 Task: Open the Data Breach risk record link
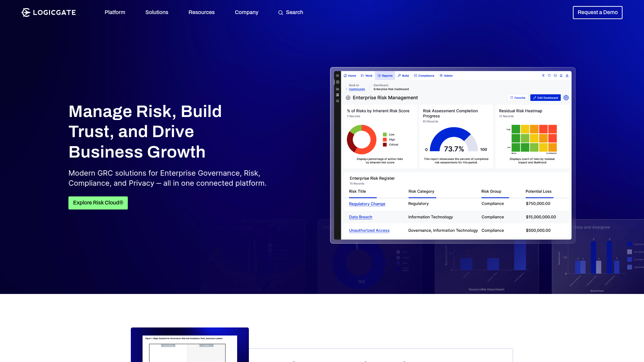pos(360,217)
